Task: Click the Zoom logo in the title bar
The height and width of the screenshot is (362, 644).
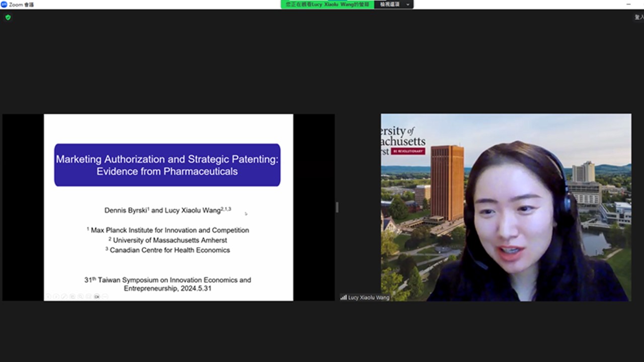Action: (x=4, y=4)
